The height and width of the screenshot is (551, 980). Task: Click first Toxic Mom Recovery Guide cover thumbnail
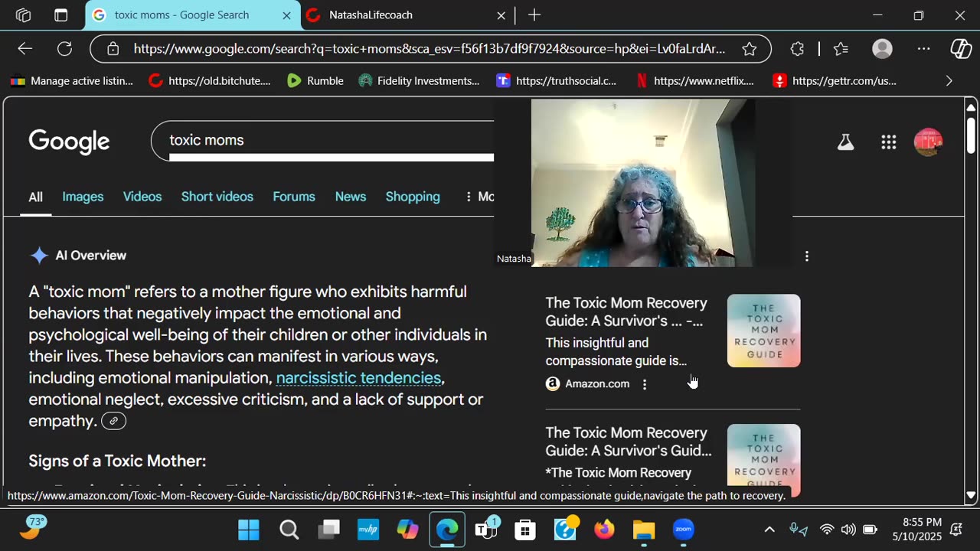point(763,331)
